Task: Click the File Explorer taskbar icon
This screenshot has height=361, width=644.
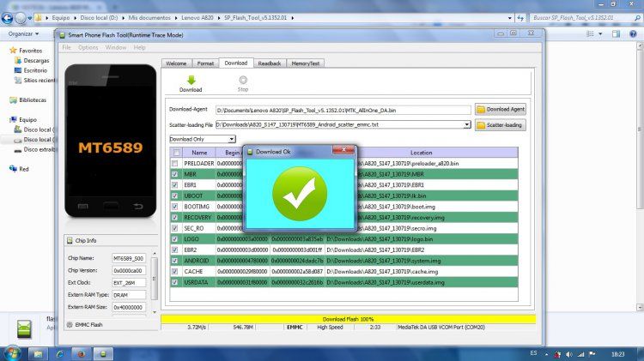Action: 38,353
